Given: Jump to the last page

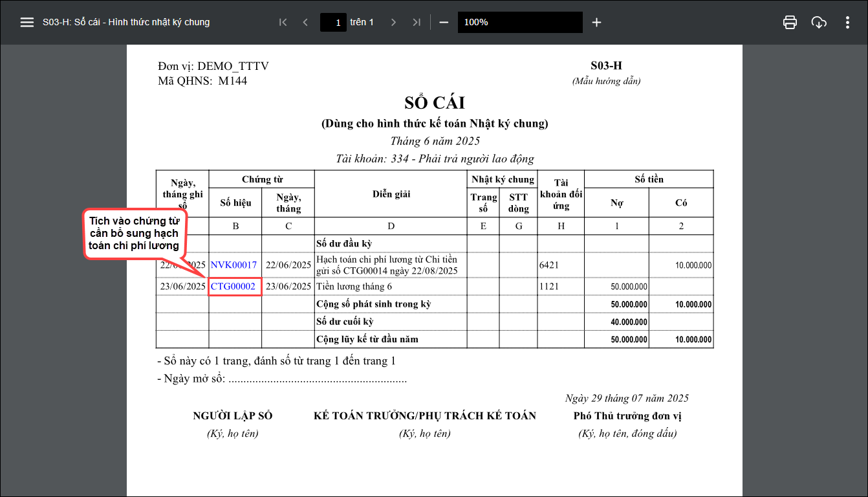Looking at the screenshot, I should [x=417, y=22].
